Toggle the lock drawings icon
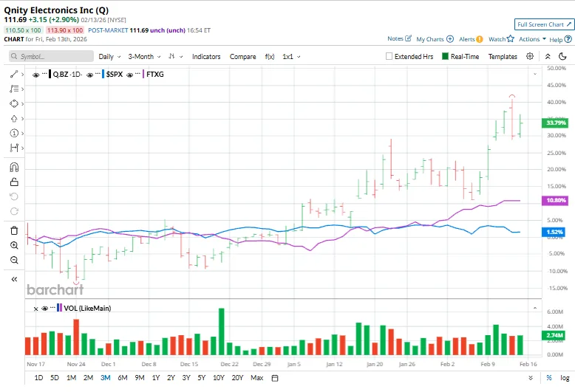This screenshot has height=392, width=575. pos(14,182)
